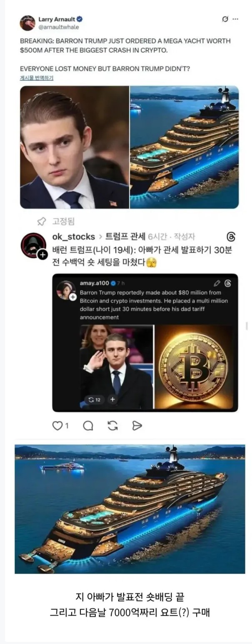
Task: Follow ok_stocks via avatar plus badge
Action: [42, 255]
